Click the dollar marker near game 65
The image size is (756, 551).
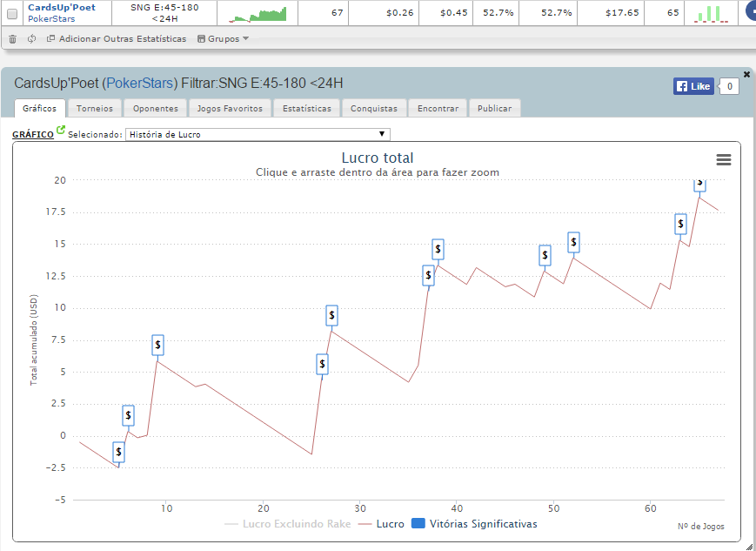point(700,185)
